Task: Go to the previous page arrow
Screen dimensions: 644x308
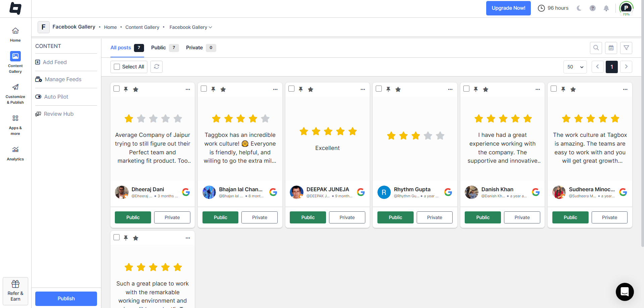Action: coord(597,67)
